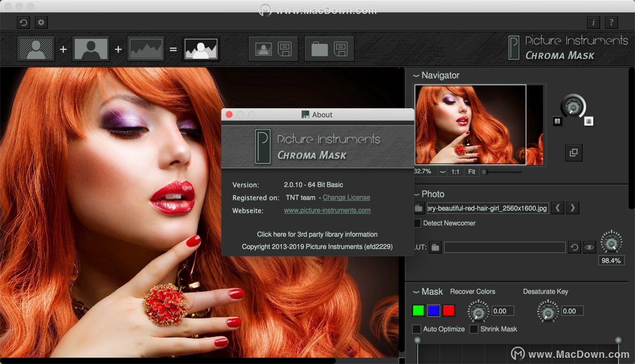Click the right mask range slider handle
635x364 pixels.
click(x=618, y=340)
